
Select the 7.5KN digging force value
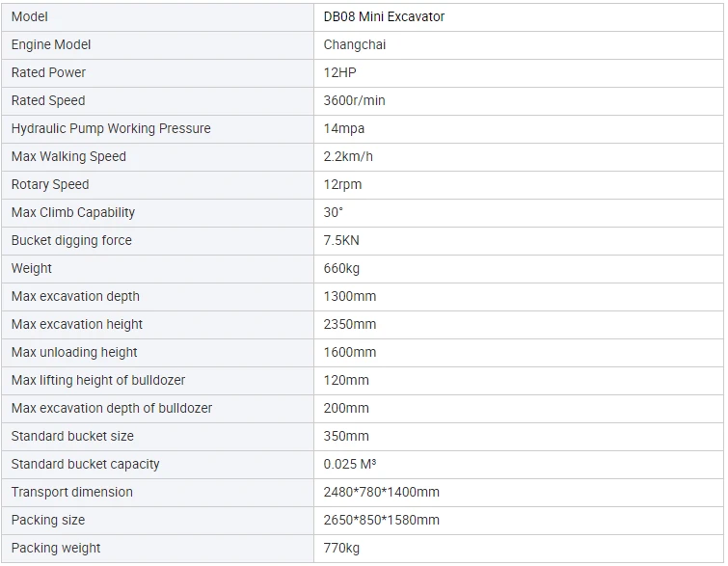341,240
